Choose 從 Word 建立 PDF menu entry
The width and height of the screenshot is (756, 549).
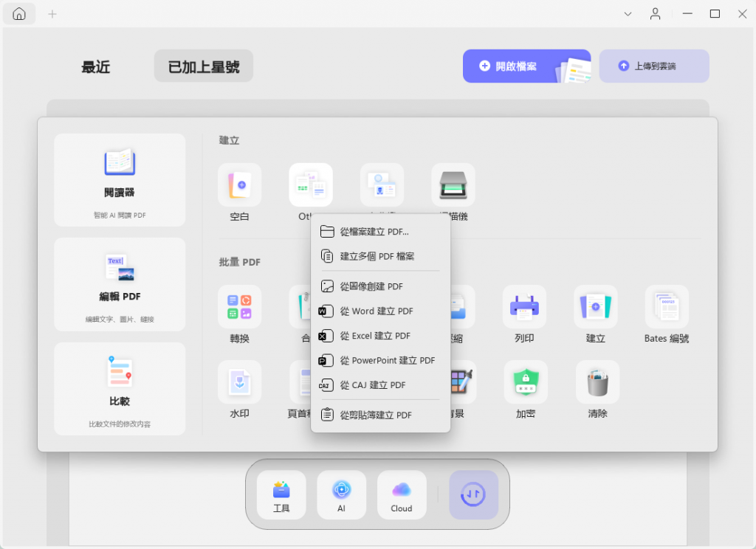pyautogui.click(x=380, y=311)
